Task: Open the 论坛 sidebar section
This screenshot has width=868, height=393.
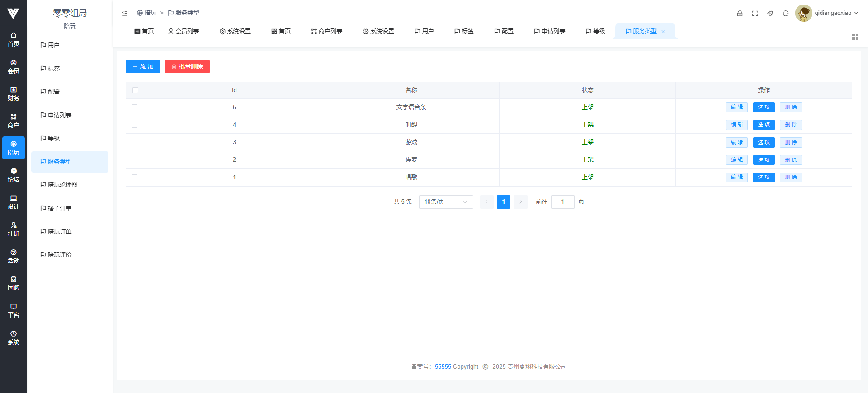Action: 14,175
